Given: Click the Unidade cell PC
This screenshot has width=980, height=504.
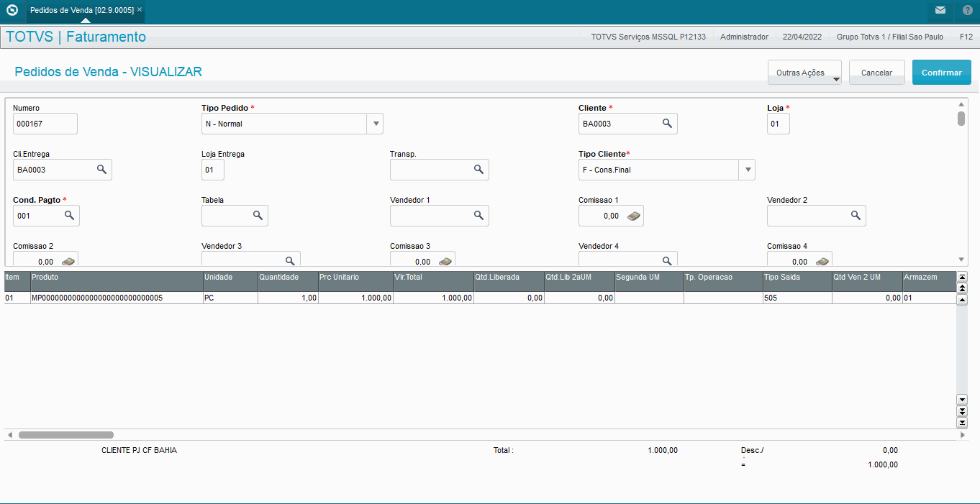Looking at the screenshot, I should tap(230, 298).
